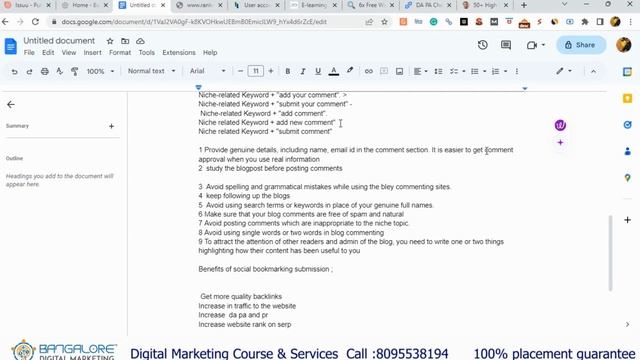
Task: Insert a link
Action: [x=369, y=71]
